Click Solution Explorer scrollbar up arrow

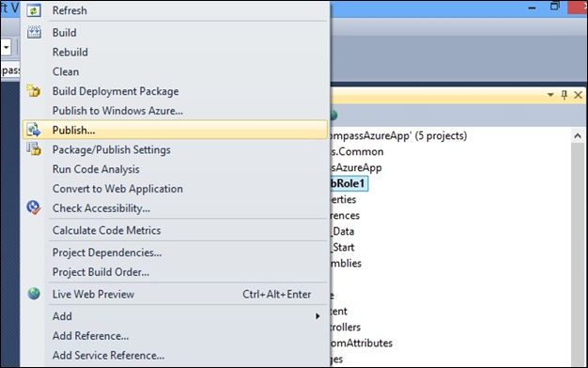click(x=578, y=136)
